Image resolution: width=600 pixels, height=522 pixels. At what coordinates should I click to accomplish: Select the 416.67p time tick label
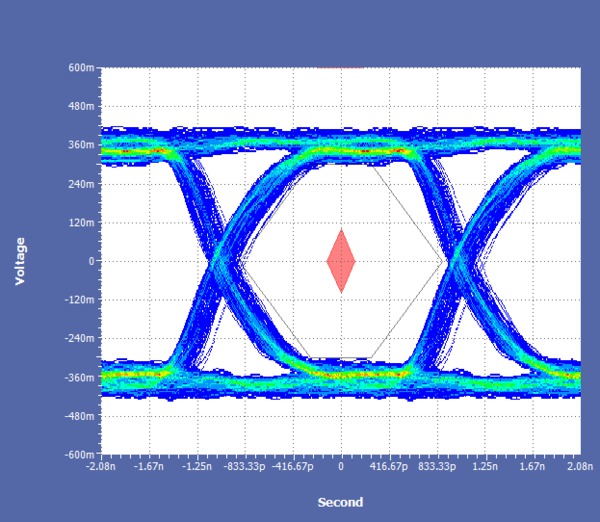[389, 466]
